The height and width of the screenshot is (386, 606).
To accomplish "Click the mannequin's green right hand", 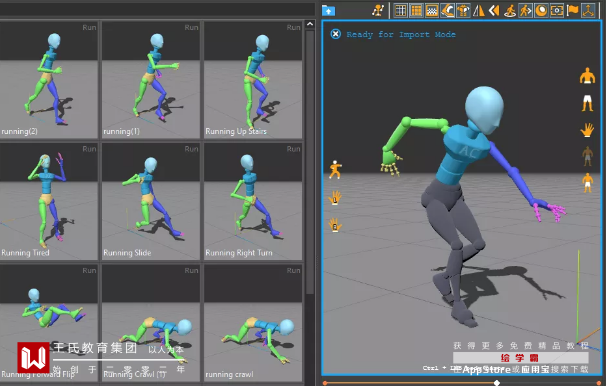I will 391,162.
